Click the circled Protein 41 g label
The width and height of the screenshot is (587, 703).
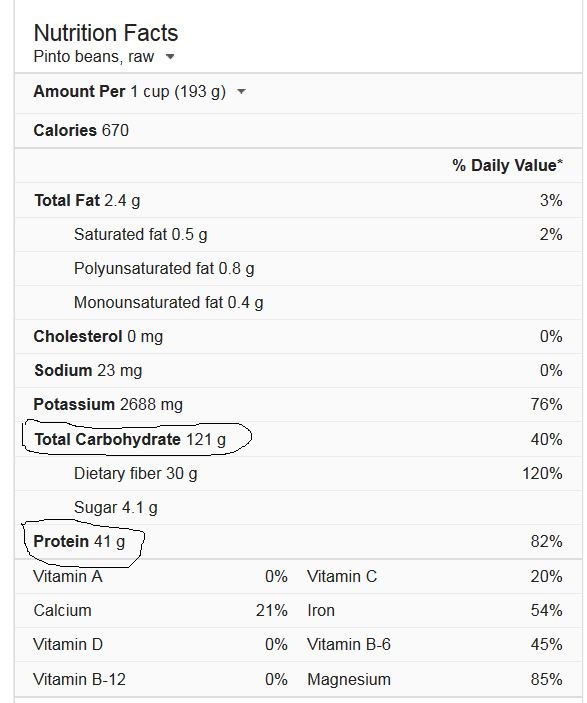click(79, 542)
